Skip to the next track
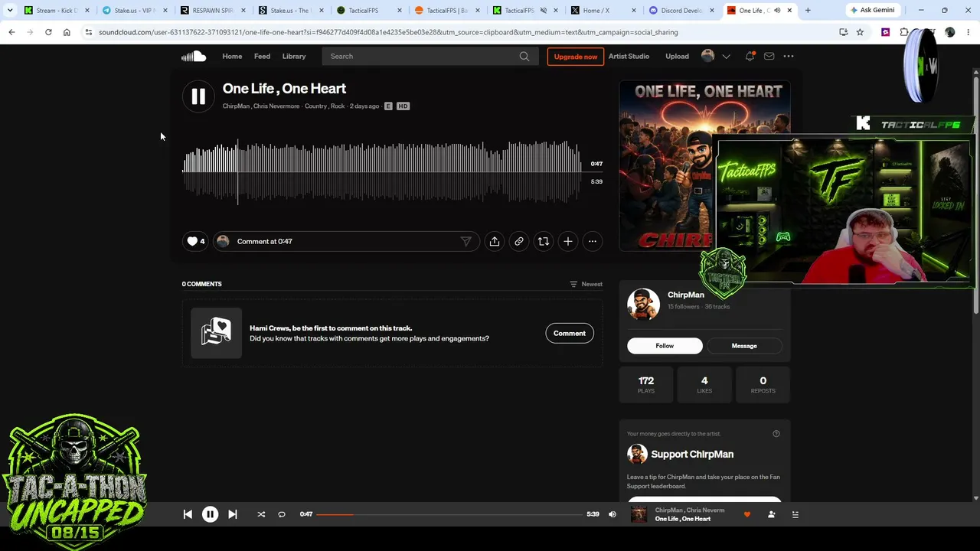The height and width of the screenshot is (551, 980). (x=233, y=514)
